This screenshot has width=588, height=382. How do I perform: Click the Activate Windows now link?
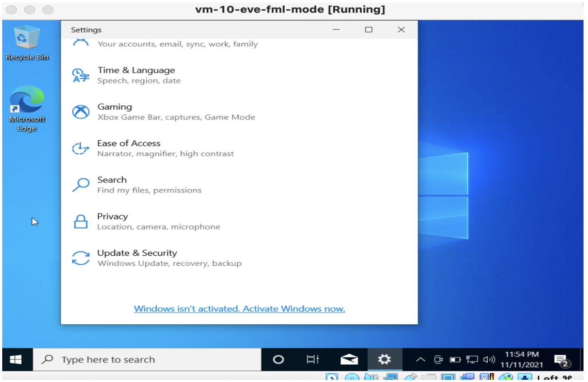(x=239, y=308)
